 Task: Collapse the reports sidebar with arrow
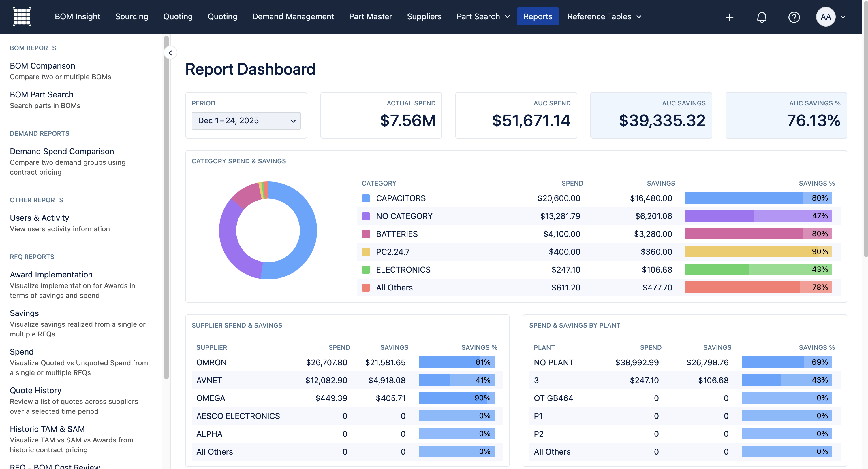(x=170, y=53)
